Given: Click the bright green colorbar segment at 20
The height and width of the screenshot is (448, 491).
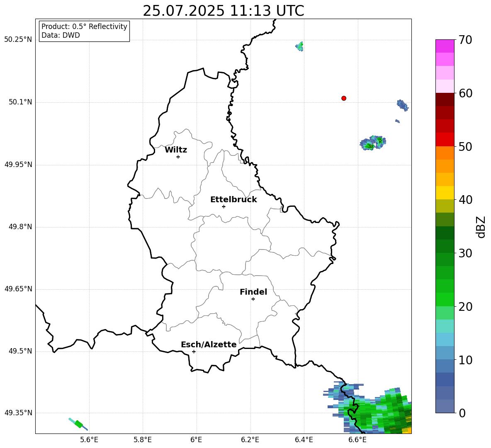Looking at the screenshot, I should pyautogui.click(x=445, y=299).
